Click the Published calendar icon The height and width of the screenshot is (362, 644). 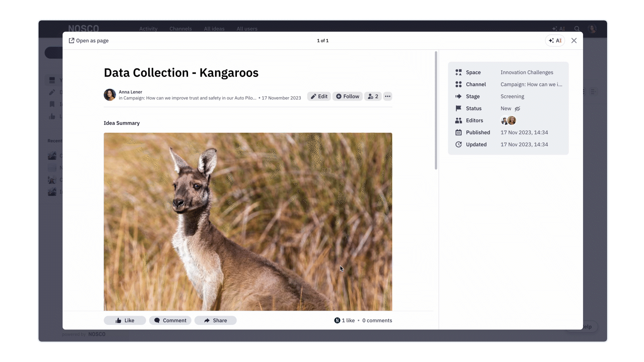click(458, 132)
